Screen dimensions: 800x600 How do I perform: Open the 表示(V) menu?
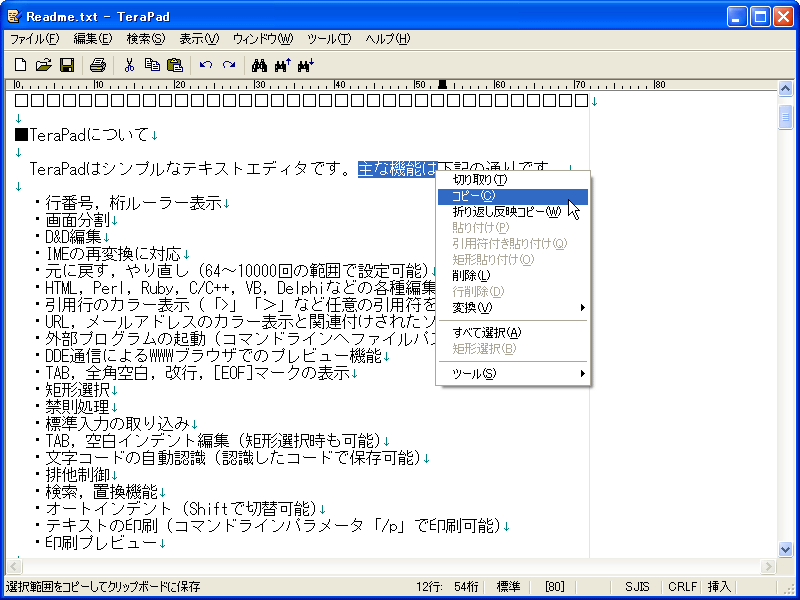[199, 39]
